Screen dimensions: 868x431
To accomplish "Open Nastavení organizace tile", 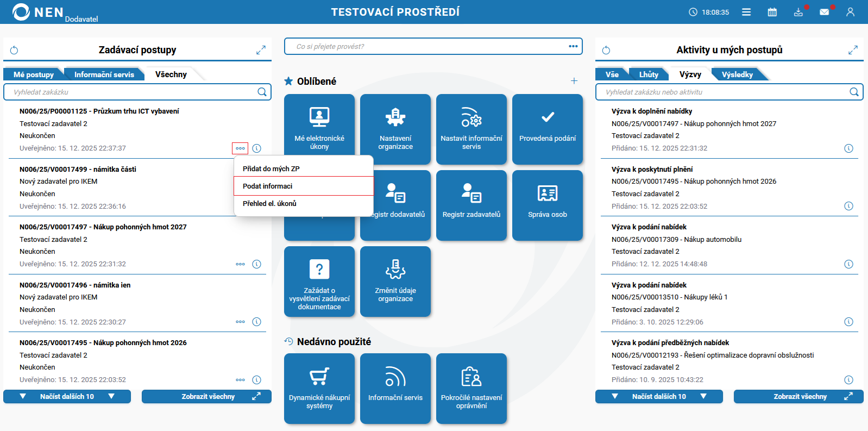I will click(x=395, y=129).
